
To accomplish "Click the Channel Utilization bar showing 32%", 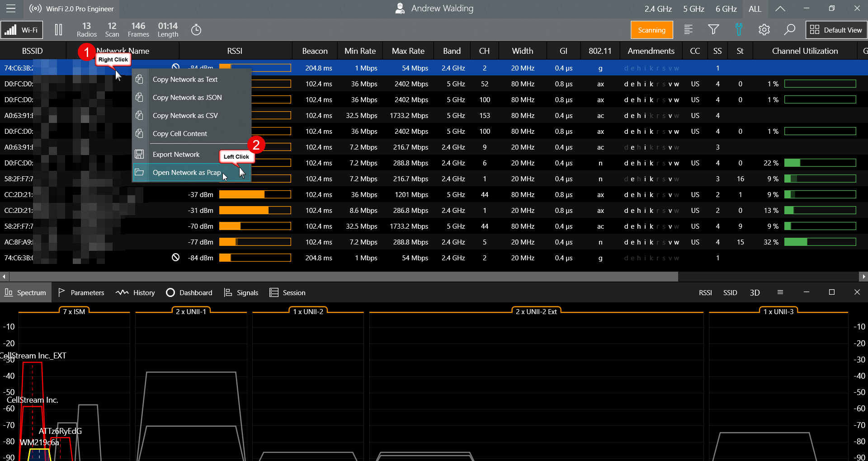I will [820, 242].
